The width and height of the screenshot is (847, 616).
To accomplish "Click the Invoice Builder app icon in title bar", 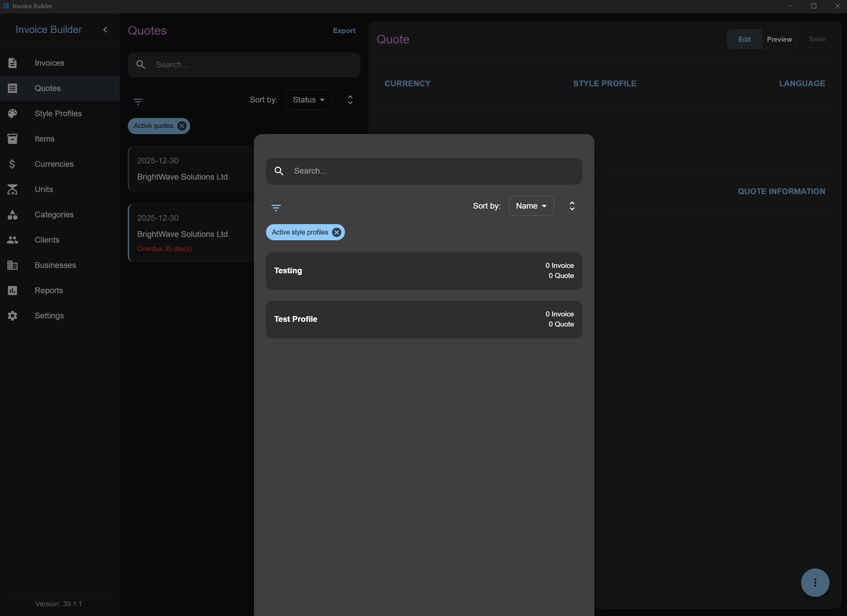I will click(6, 6).
